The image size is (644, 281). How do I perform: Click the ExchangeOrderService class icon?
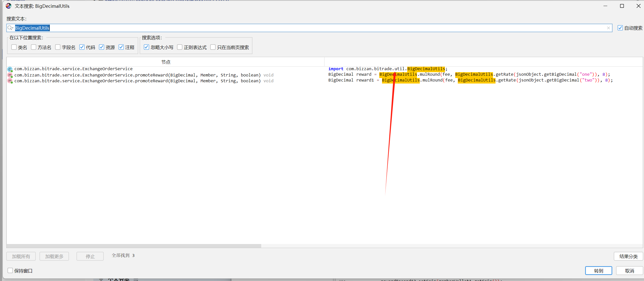(x=10, y=69)
